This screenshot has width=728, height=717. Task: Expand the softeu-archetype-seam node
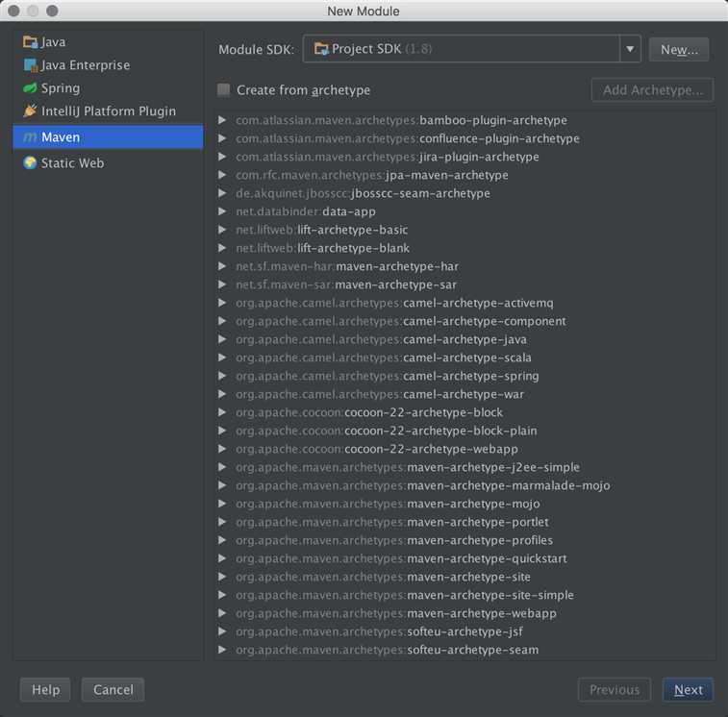(x=222, y=650)
